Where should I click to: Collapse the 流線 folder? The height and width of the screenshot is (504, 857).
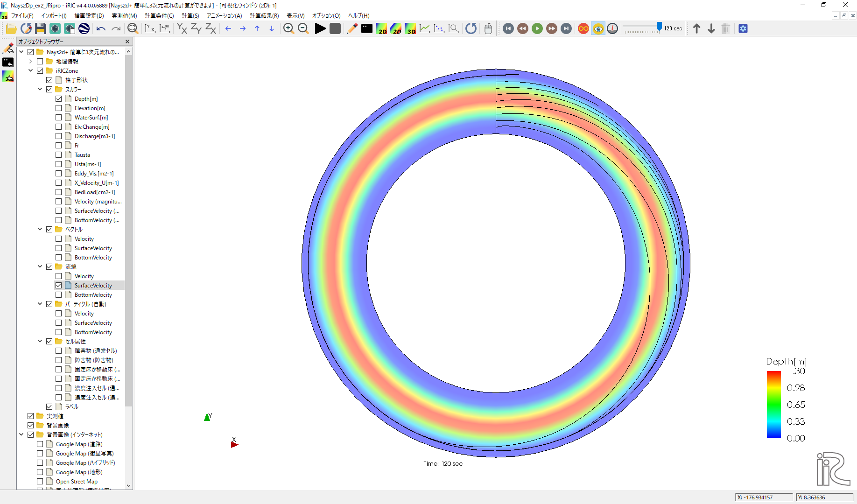coord(40,267)
